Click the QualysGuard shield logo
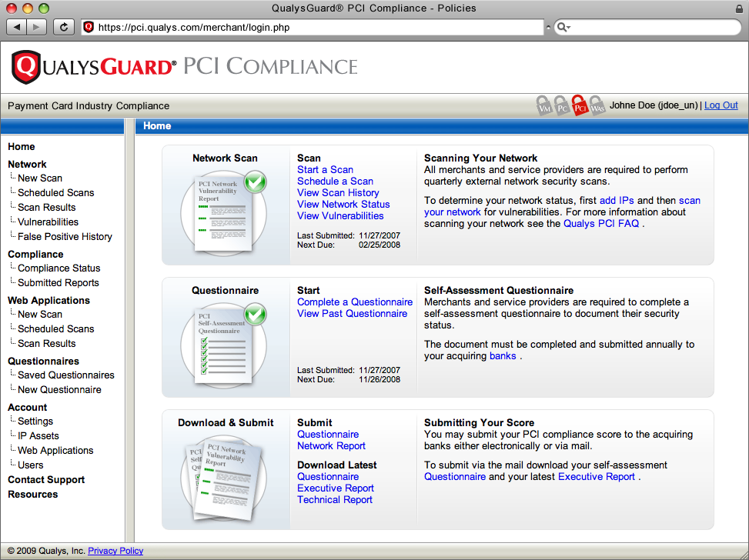 (x=26, y=67)
